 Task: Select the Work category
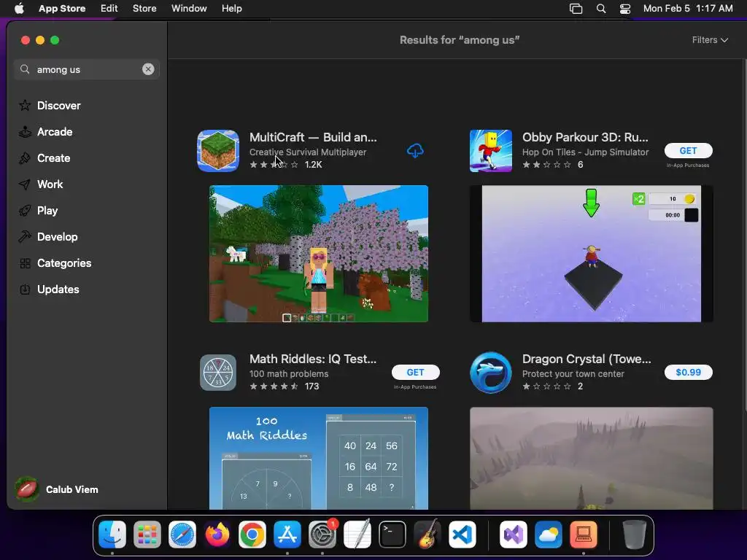pos(41,184)
